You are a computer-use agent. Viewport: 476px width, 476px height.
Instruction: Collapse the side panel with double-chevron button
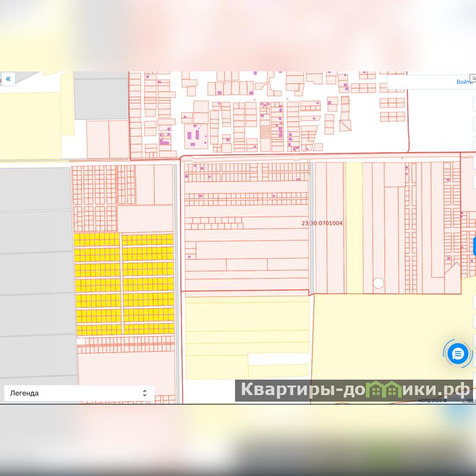tap(8, 79)
